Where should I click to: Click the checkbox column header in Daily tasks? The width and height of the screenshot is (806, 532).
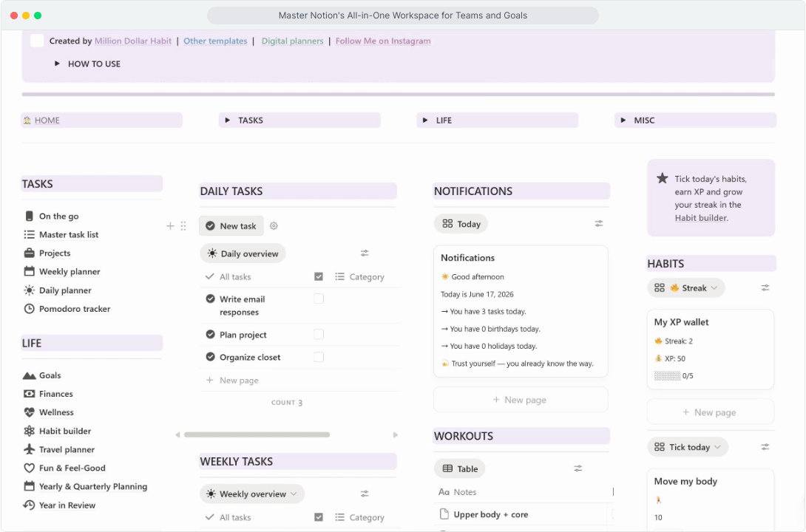pyautogui.click(x=319, y=277)
